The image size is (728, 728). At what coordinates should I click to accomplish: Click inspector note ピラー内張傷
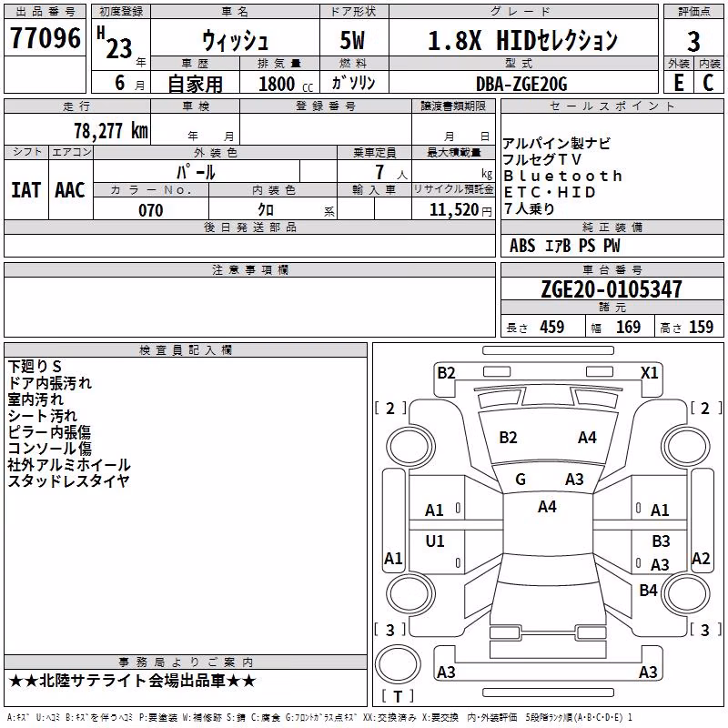coord(50,431)
